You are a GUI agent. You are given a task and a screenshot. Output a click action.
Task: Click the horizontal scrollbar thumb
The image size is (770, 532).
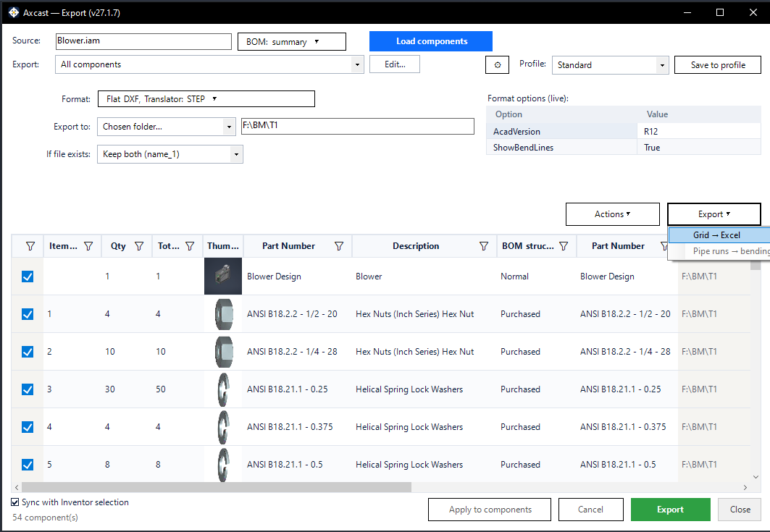[216, 487]
